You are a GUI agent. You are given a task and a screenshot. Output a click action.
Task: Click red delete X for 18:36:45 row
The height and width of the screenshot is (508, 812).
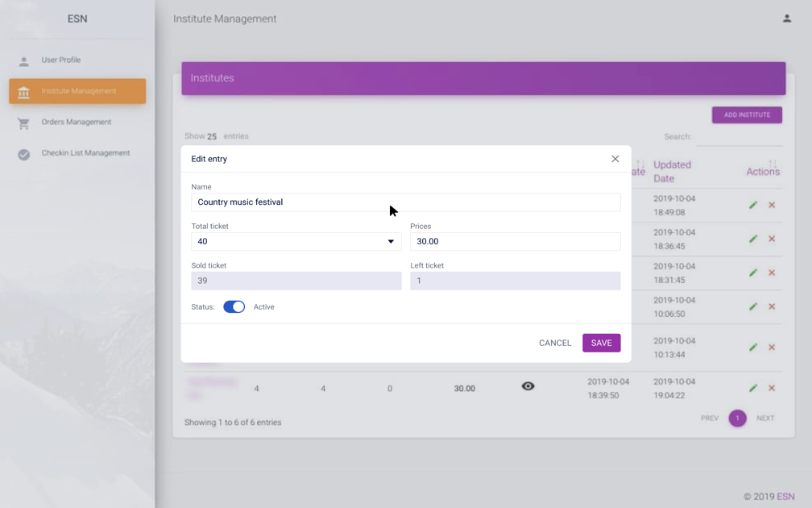pyautogui.click(x=772, y=239)
